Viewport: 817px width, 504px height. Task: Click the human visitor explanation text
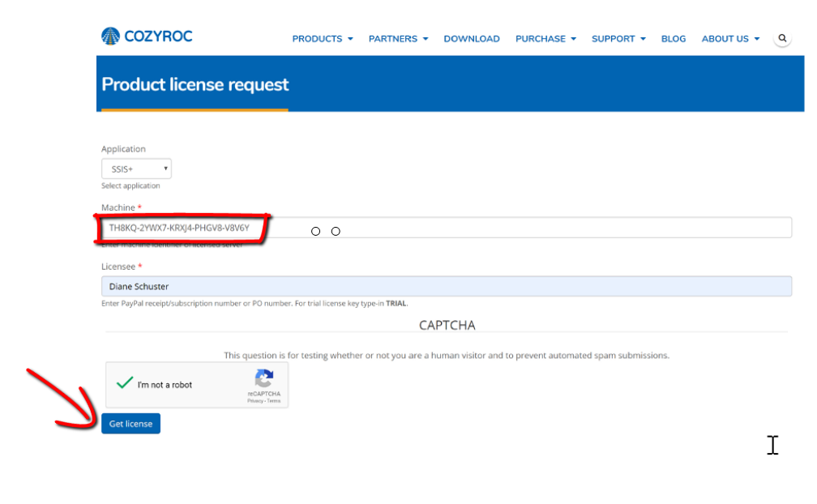[x=447, y=355]
